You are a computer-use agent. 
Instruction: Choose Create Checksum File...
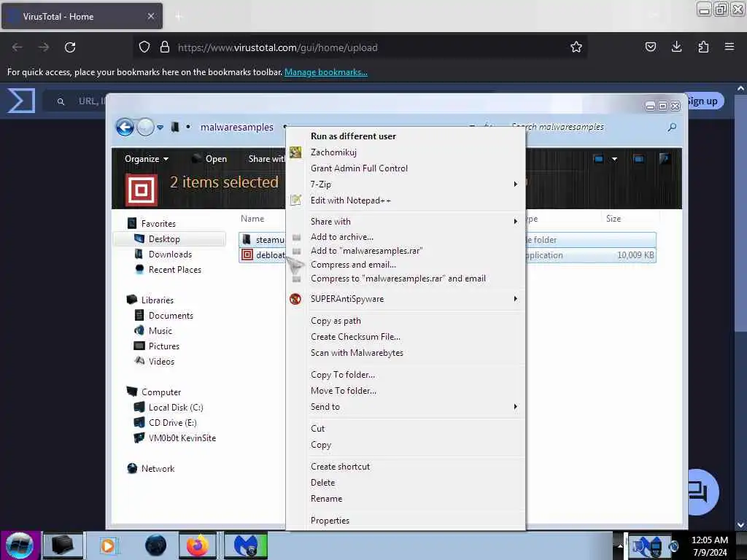(x=355, y=337)
